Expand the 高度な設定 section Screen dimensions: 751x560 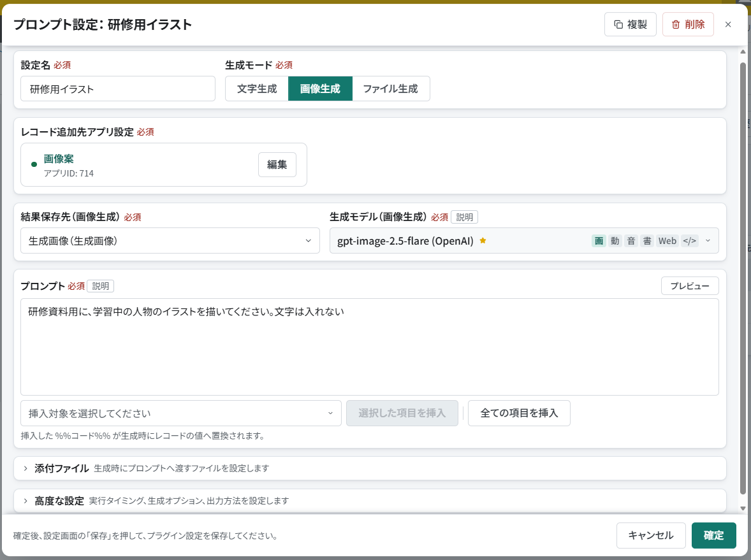[370, 501]
